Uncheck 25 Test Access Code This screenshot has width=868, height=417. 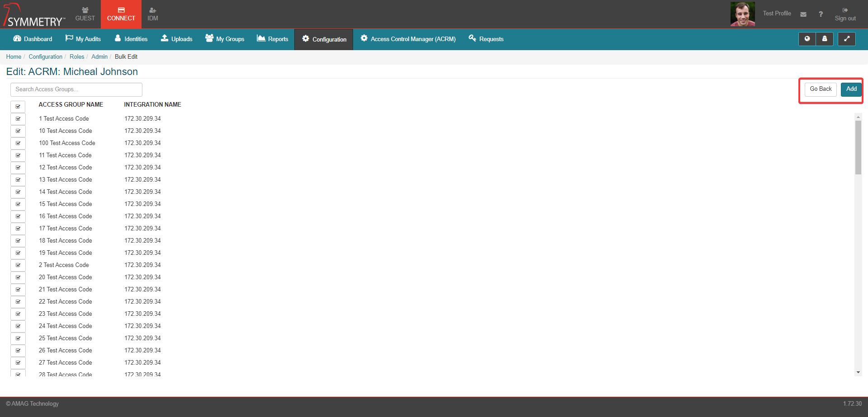tap(18, 338)
